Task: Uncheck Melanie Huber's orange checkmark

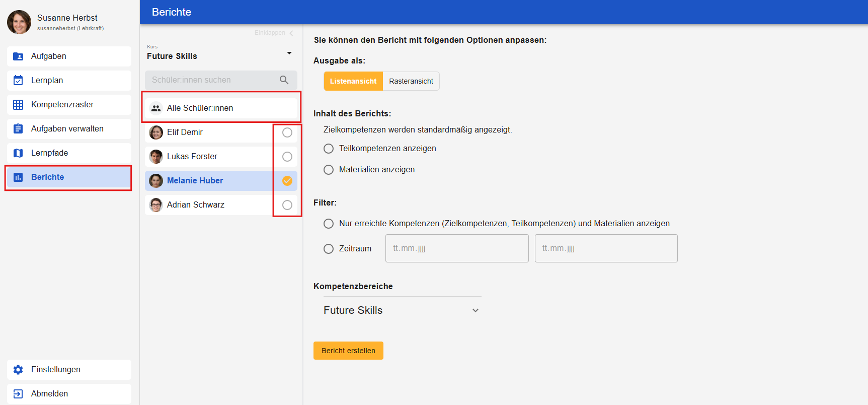Action: click(287, 181)
